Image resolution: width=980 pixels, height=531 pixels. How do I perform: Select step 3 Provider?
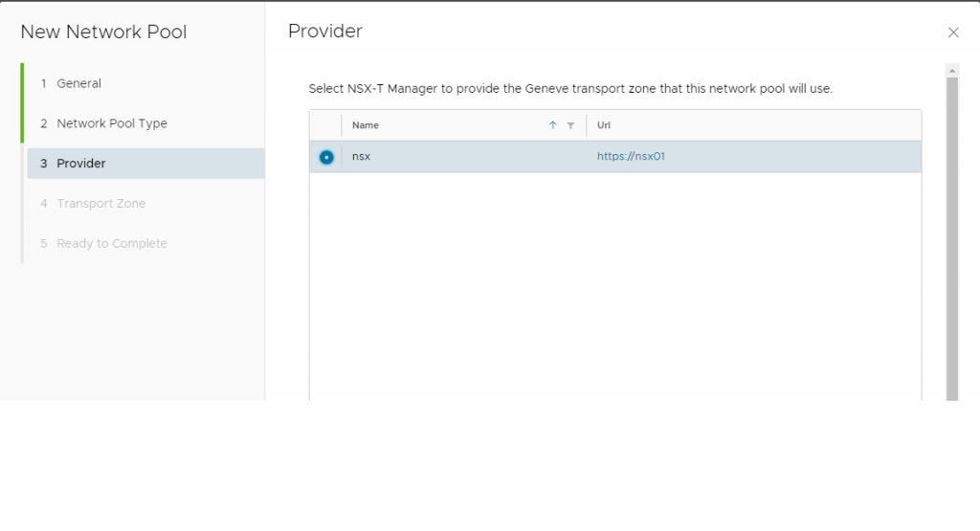pyautogui.click(x=145, y=163)
